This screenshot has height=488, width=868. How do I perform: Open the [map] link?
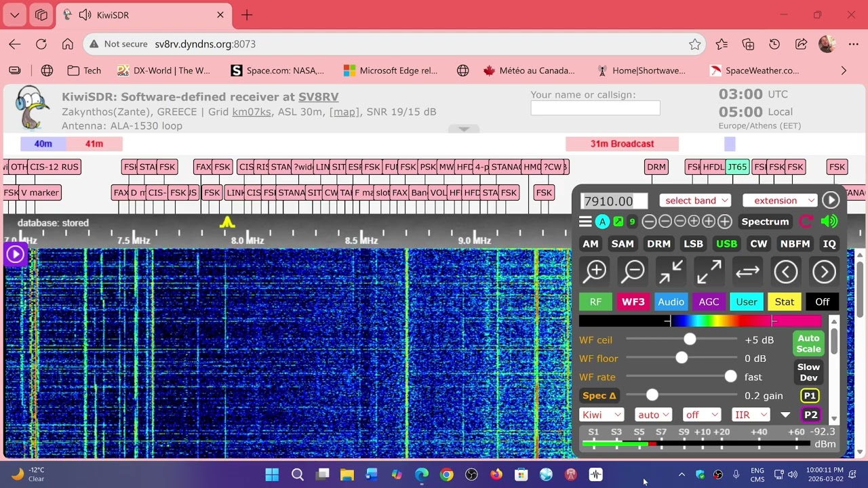[x=344, y=112]
